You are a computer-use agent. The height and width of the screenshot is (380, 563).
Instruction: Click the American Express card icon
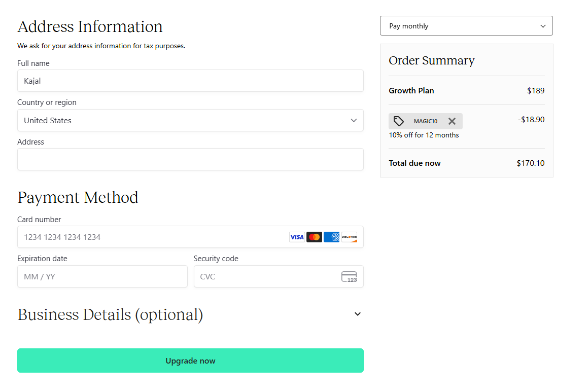click(331, 237)
